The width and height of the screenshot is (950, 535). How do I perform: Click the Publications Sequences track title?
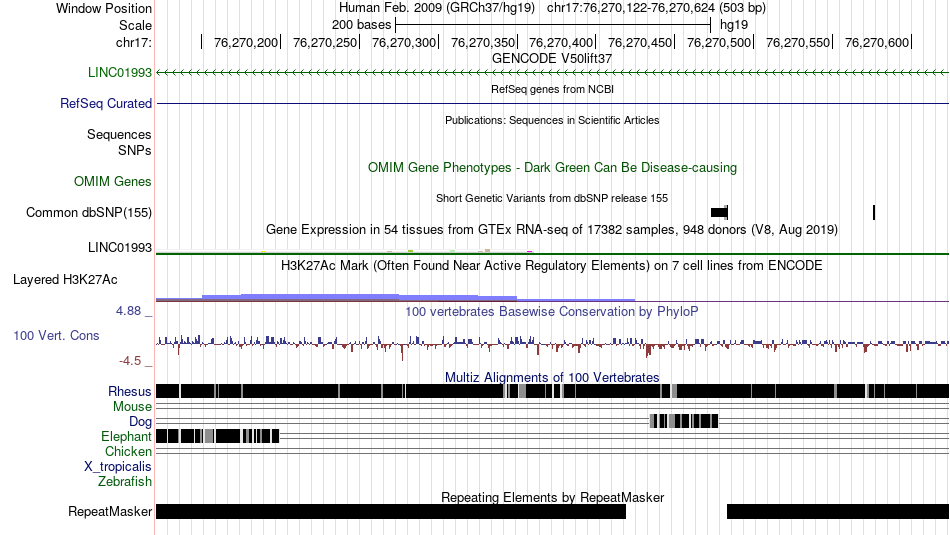point(552,120)
